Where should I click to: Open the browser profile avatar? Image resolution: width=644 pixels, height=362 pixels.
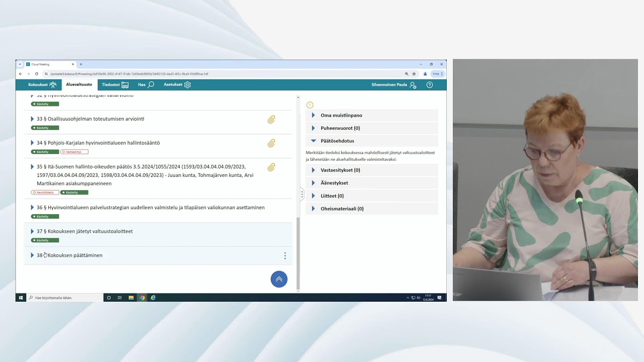click(x=425, y=74)
